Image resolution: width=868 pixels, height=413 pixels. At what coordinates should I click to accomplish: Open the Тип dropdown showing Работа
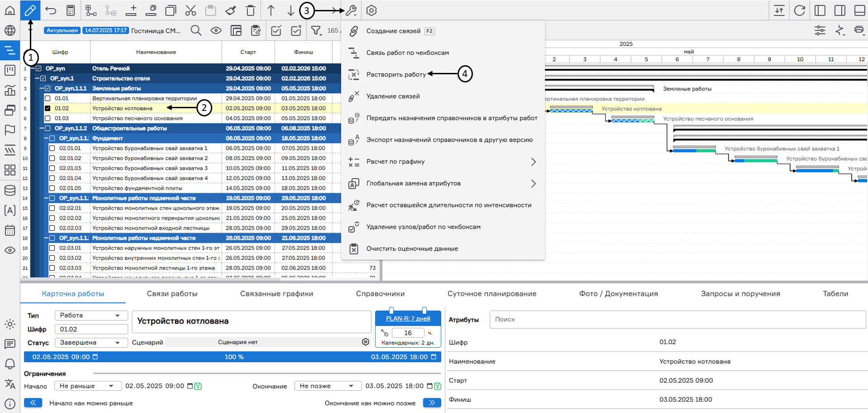click(91, 315)
